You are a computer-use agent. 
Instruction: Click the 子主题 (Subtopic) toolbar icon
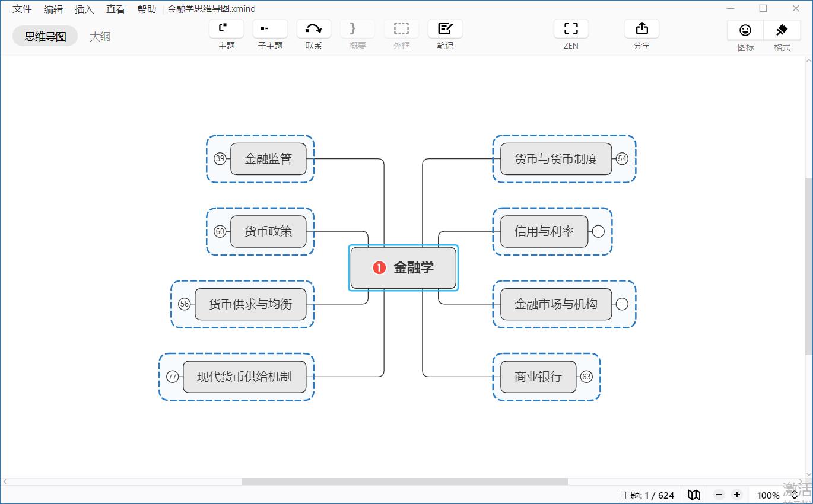270,28
